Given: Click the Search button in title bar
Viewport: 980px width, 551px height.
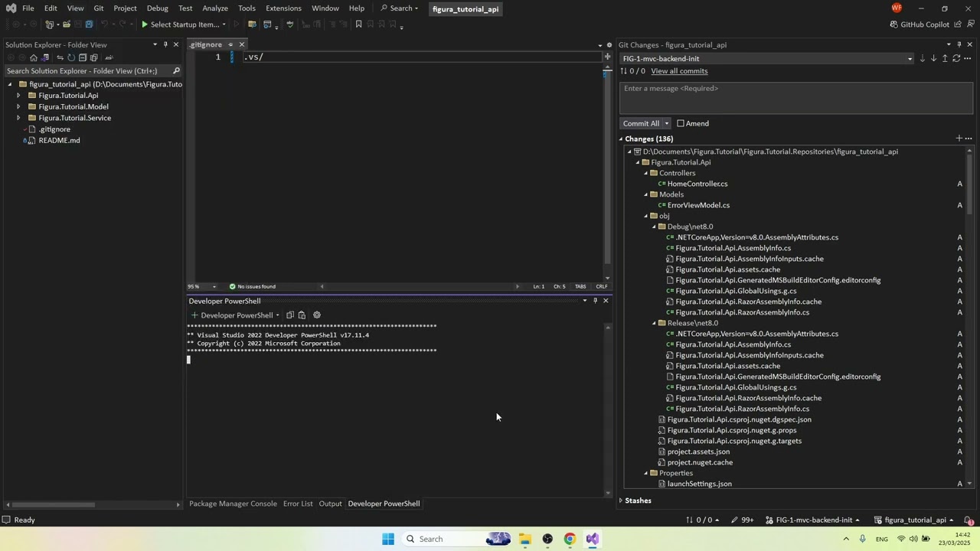Looking at the screenshot, I should click(x=400, y=8).
